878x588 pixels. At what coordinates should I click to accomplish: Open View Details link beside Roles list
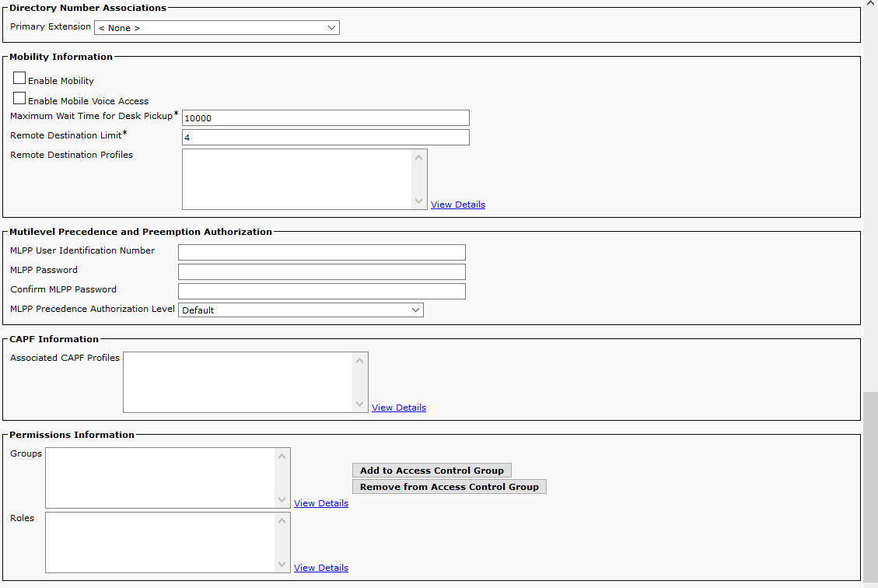click(320, 569)
